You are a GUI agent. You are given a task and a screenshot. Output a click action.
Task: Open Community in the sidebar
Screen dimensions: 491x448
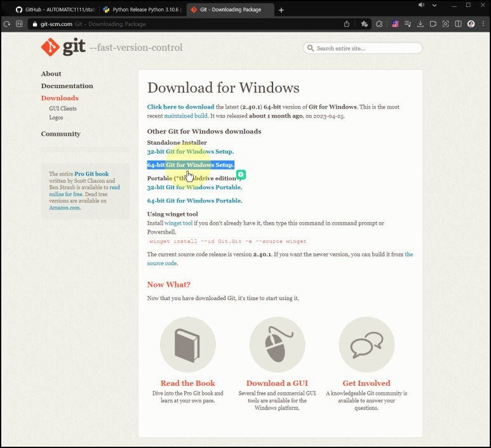[61, 134]
